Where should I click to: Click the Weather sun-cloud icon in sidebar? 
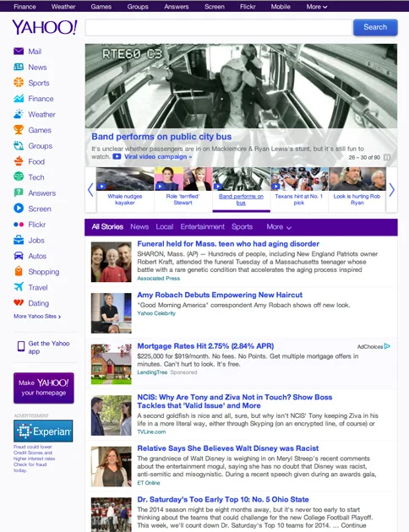tap(19, 114)
